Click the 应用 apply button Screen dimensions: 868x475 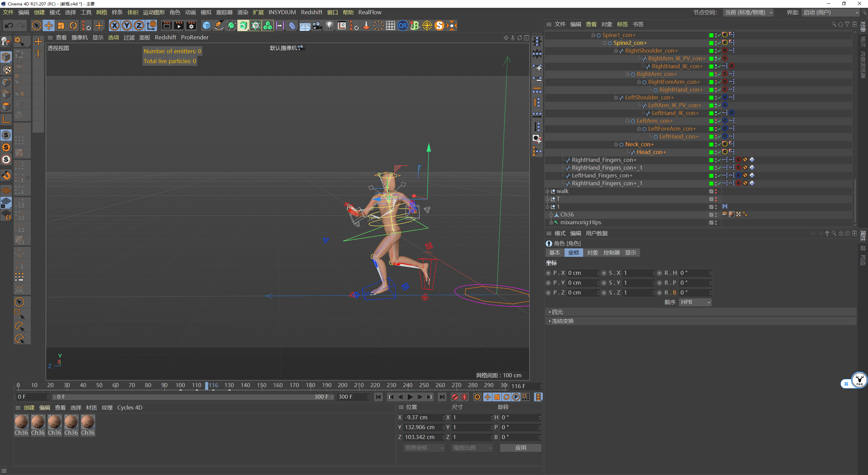coord(520,448)
